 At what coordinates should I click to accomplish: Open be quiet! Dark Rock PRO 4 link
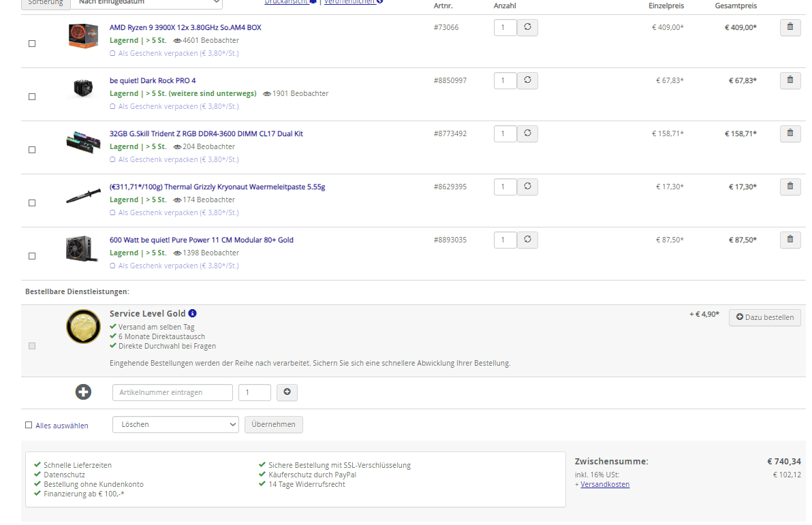(x=153, y=80)
